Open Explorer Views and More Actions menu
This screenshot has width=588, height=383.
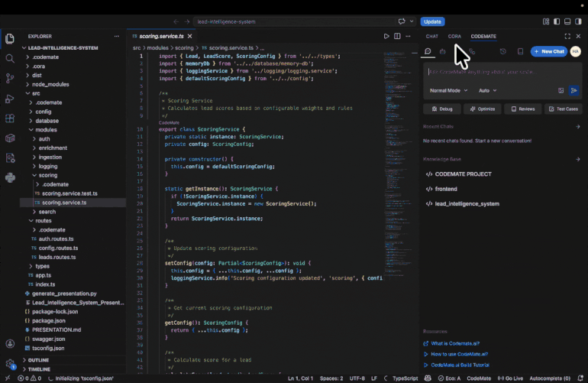[x=117, y=37]
